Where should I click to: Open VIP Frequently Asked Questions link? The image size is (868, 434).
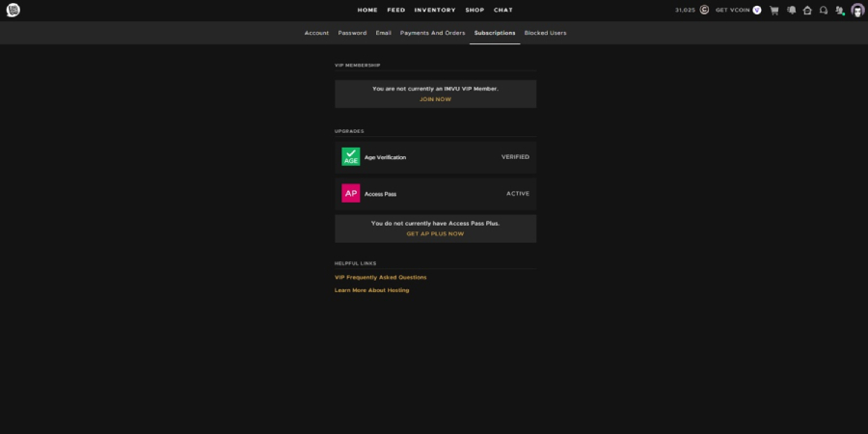[380, 278]
